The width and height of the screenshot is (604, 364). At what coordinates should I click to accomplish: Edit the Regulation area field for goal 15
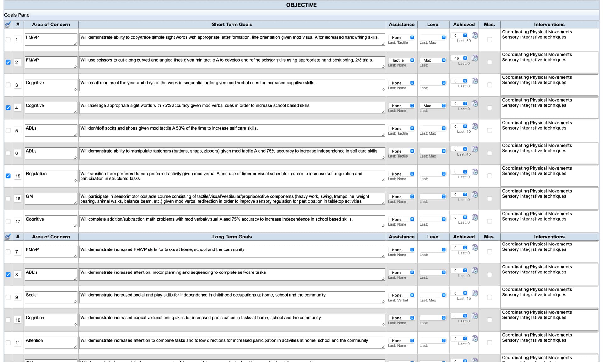tap(51, 176)
